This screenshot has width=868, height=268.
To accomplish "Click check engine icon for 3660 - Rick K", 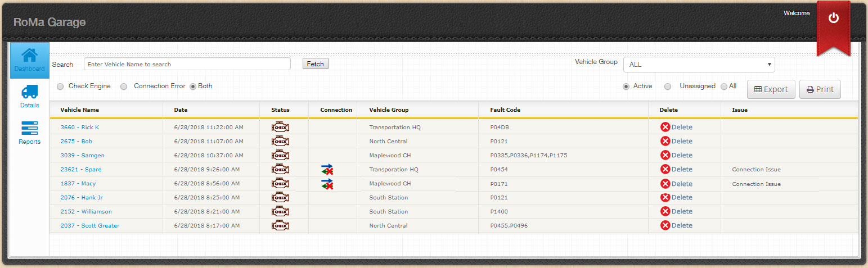I will click(280, 127).
